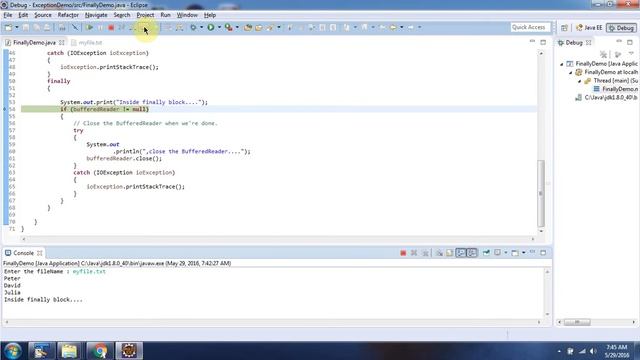The image size is (640, 360).
Task: Open the Source menu
Action: click(43, 15)
